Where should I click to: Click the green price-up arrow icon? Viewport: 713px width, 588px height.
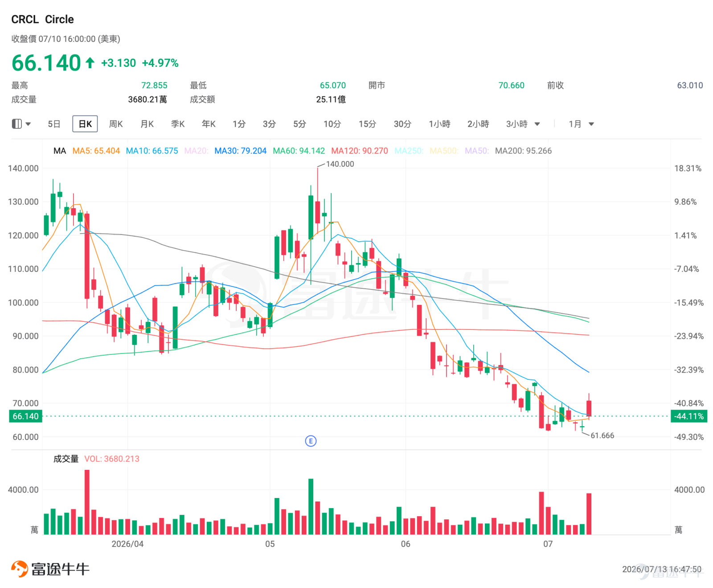coord(90,63)
